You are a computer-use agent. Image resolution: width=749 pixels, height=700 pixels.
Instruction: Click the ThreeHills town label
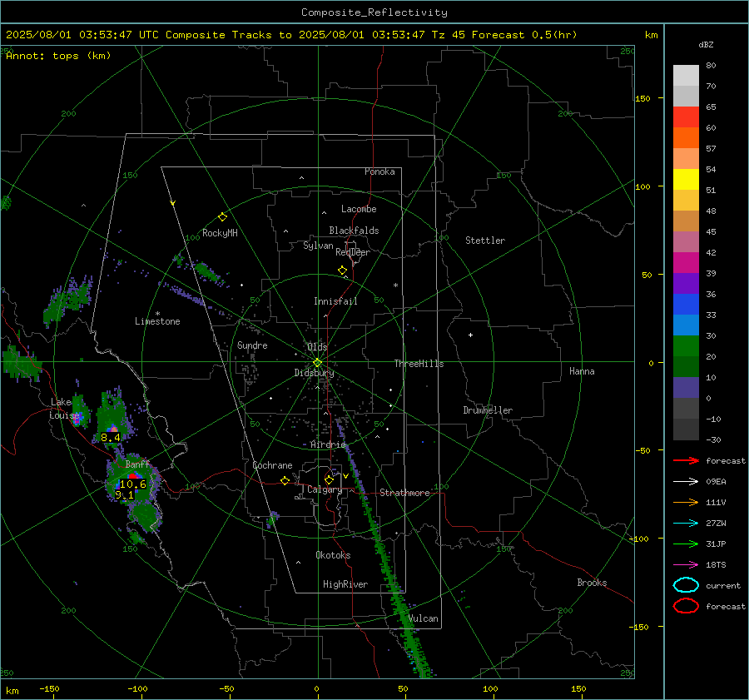click(x=419, y=364)
